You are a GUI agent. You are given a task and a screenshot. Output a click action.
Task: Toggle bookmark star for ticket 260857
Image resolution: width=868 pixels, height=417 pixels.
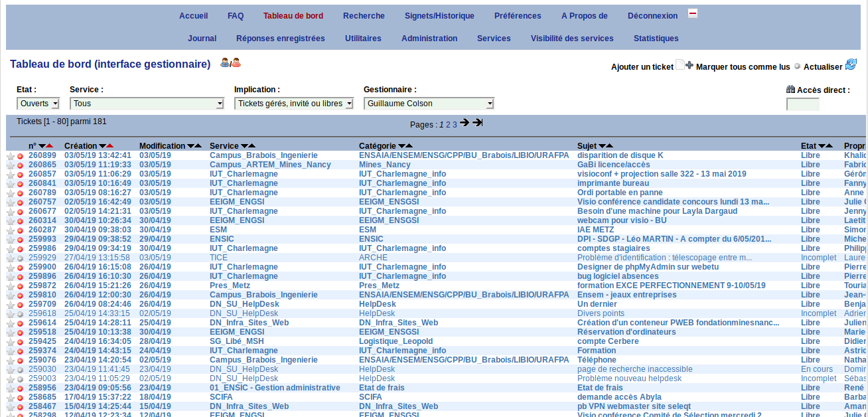click(11, 175)
